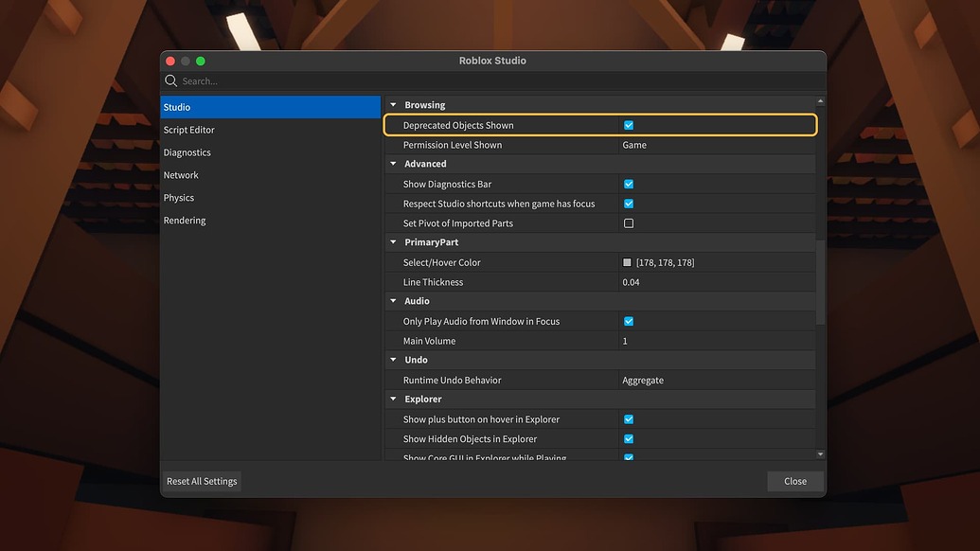
Task: Click the search magnifier icon
Action: 170,80
